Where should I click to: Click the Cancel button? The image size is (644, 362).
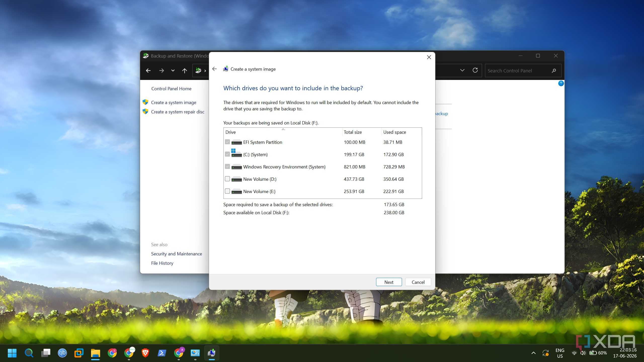tap(418, 282)
